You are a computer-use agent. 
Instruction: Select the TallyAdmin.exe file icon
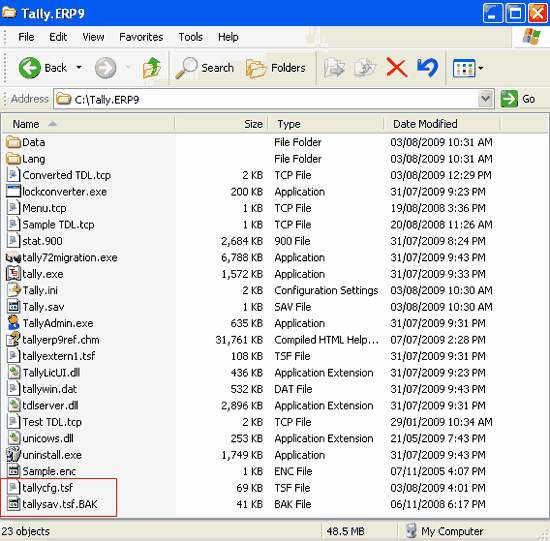tap(13, 323)
